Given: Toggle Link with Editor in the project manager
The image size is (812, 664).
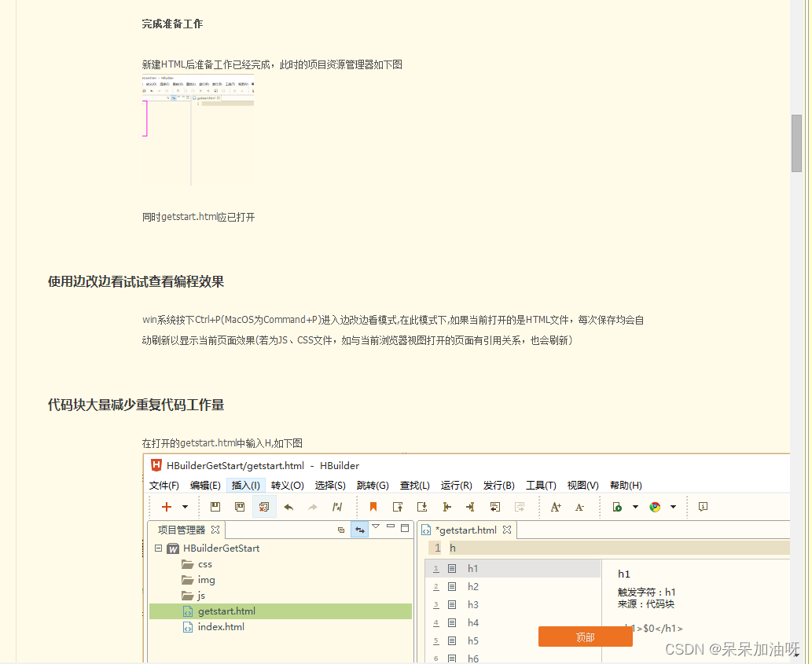Looking at the screenshot, I should [358, 530].
